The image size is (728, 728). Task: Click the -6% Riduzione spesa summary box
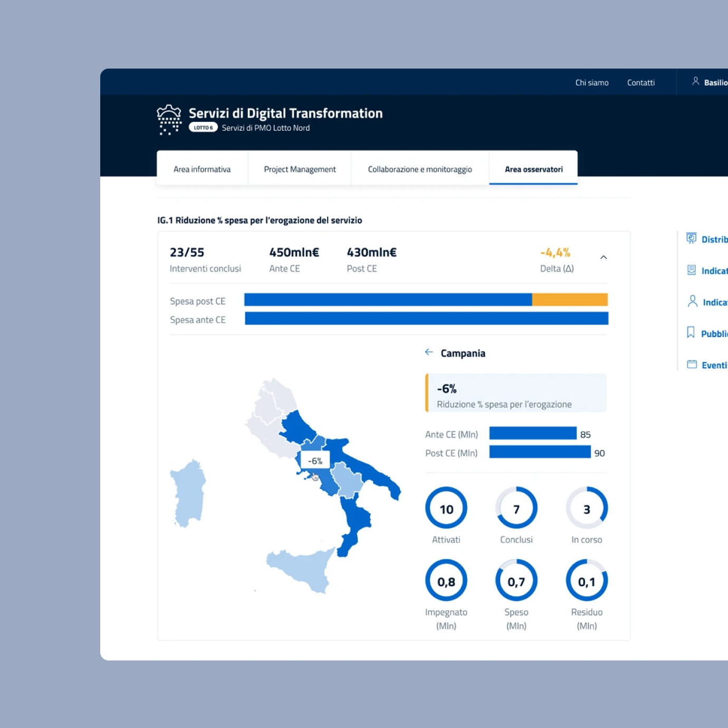pyautogui.click(x=516, y=393)
